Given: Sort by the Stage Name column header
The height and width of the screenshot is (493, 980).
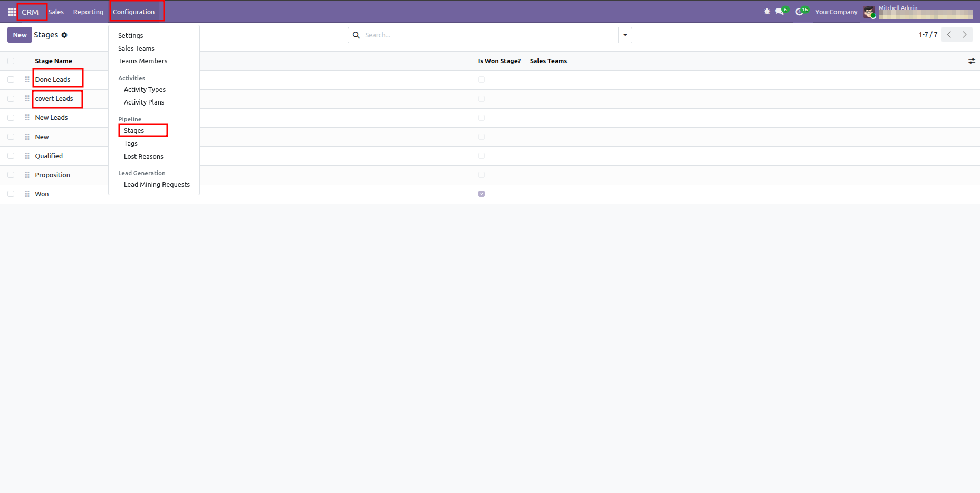Looking at the screenshot, I should point(53,61).
